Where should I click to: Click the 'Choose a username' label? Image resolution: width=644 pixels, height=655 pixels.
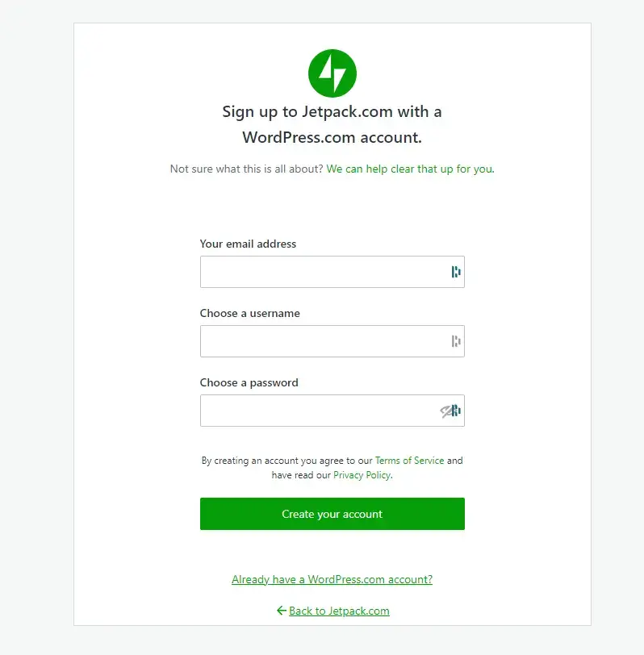250,313
